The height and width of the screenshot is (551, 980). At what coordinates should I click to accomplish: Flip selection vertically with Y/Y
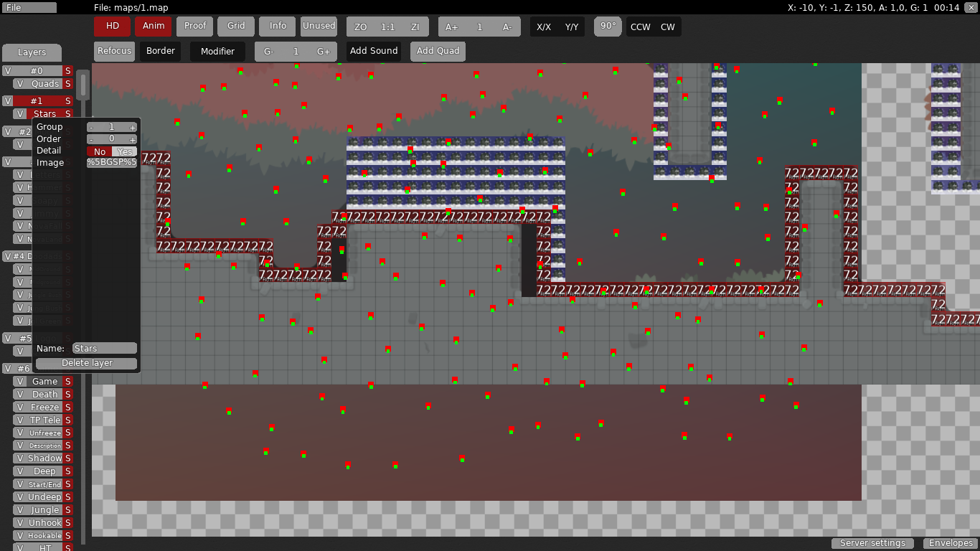572,27
